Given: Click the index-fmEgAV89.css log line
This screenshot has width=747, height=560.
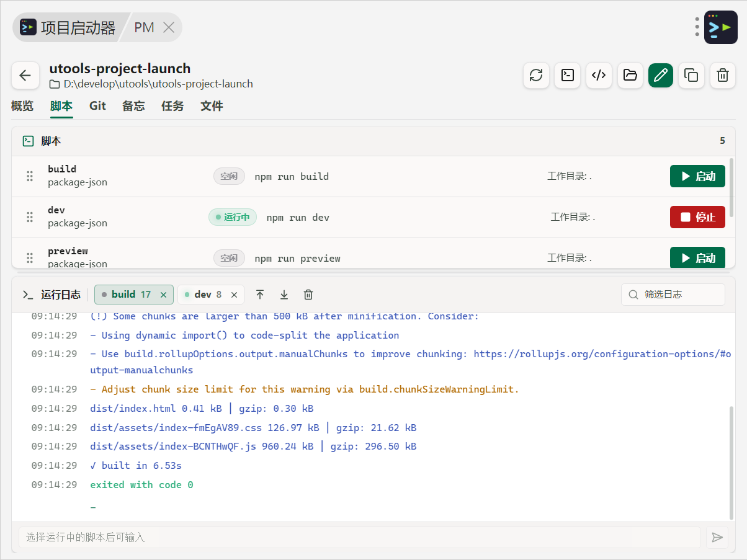Looking at the screenshot, I should point(253,428).
